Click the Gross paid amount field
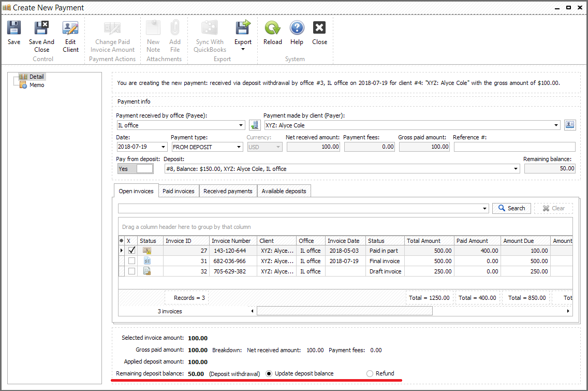 point(424,147)
